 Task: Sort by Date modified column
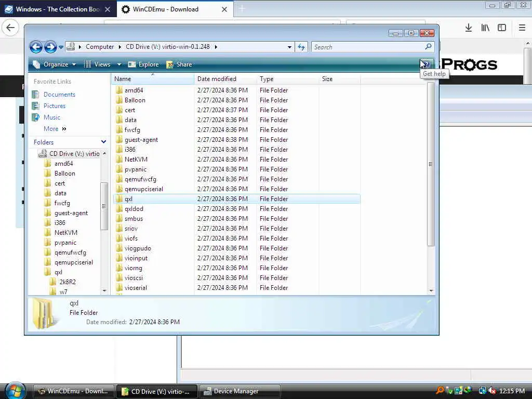(225, 79)
